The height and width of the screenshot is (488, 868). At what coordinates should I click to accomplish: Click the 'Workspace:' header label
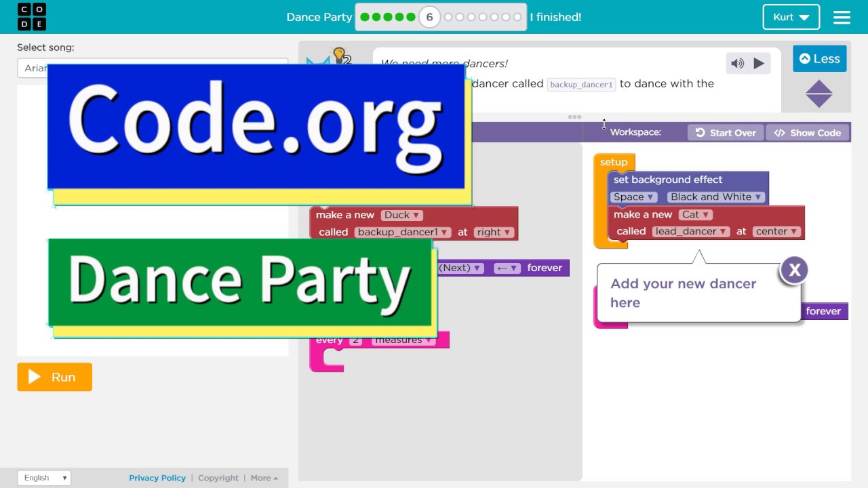(x=635, y=132)
